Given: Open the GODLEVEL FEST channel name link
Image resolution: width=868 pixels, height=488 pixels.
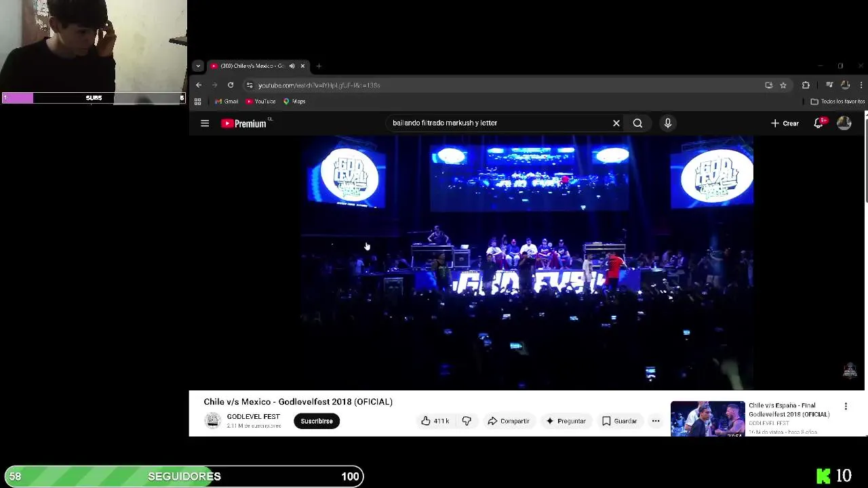Looking at the screenshot, I should (x=253, y=417).
